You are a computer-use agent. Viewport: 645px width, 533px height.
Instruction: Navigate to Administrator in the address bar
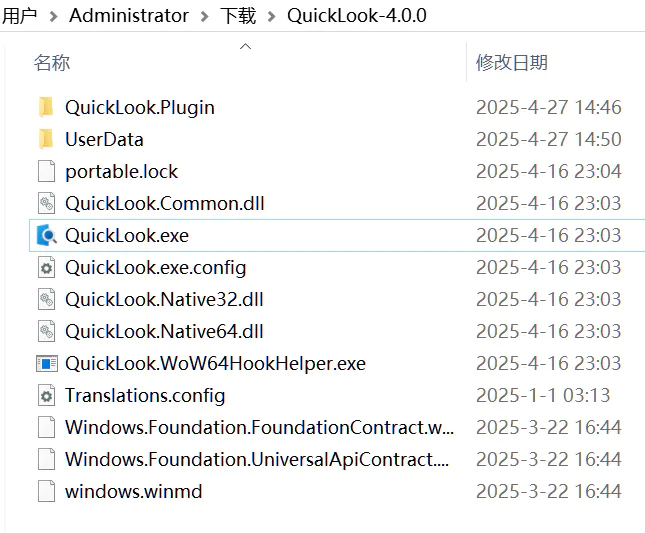pyautogui.click(x=129, y=16)
